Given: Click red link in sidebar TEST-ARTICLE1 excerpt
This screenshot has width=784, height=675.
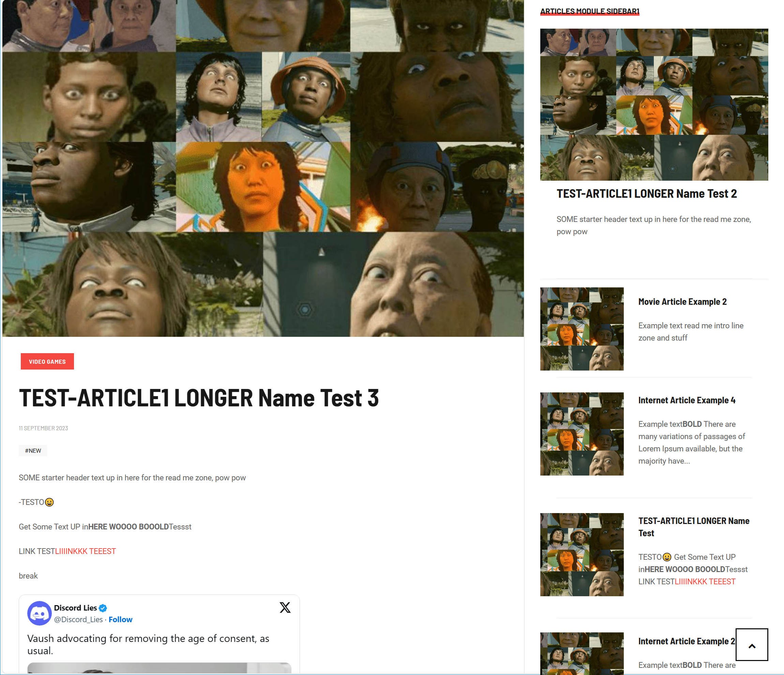Looking at the screenshot, I should pyautogui.click(x=705, y=582).
